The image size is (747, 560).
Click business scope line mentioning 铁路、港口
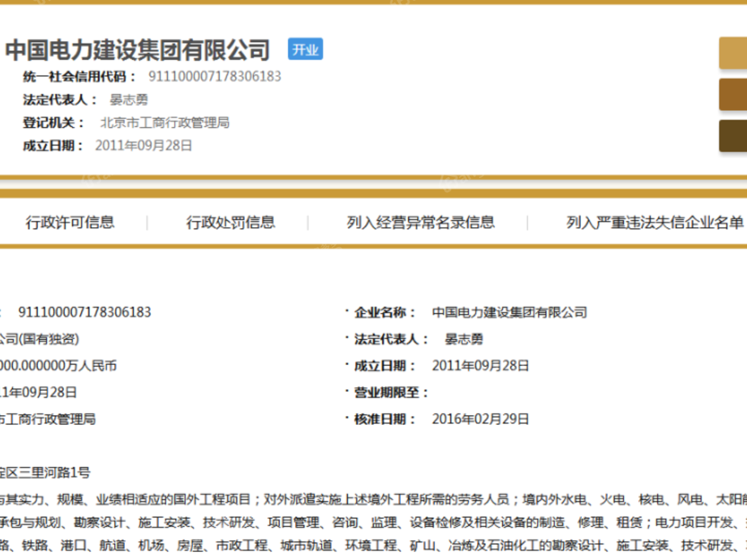click(x=374, y=546)
